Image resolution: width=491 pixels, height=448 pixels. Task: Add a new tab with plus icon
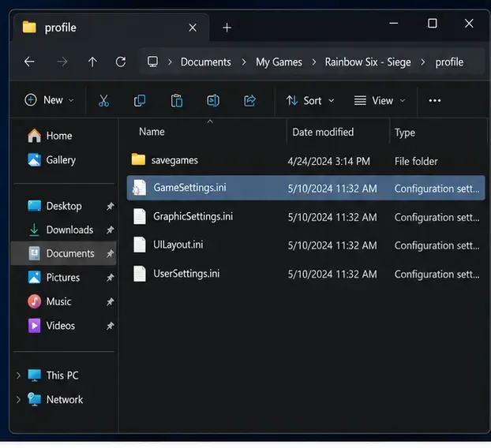[x=227, y=28]
